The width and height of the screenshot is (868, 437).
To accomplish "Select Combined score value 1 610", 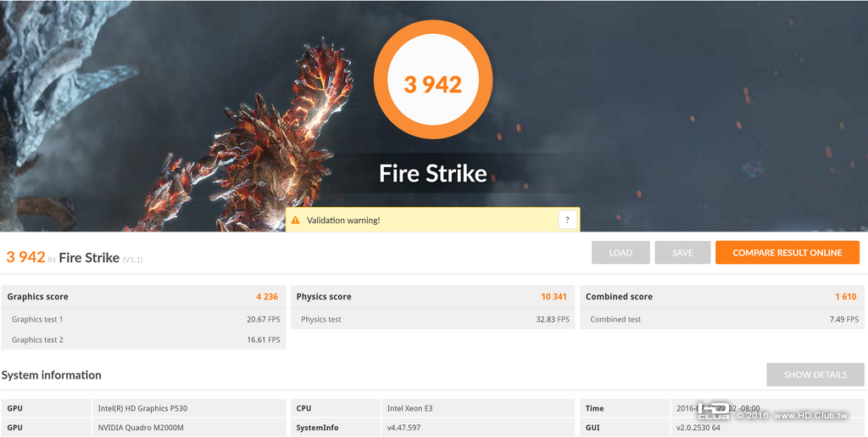I will tap(846, 297).
